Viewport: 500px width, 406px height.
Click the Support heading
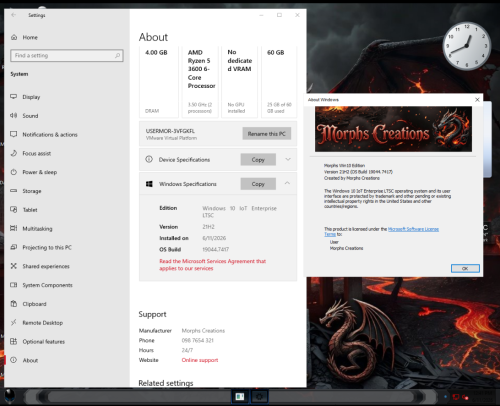(152, 314)
